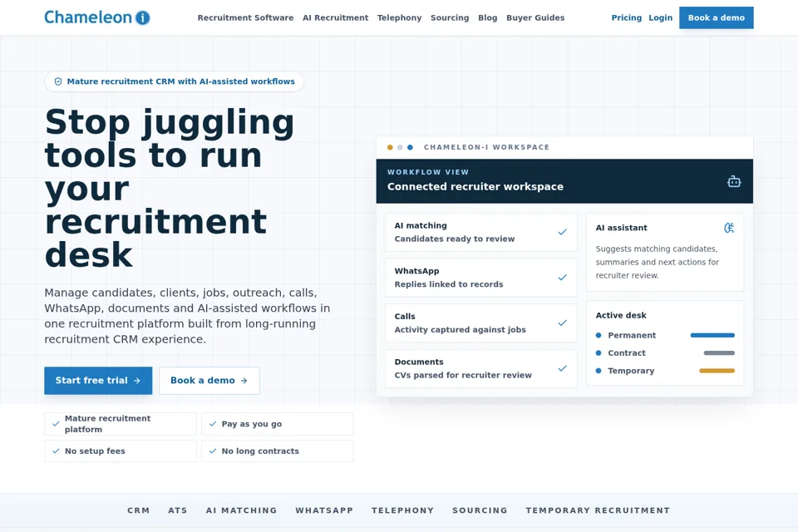Open the Telephony nav item
This screenshot has width=798, height=532.
pyautogui.click(x=400, y=17)
